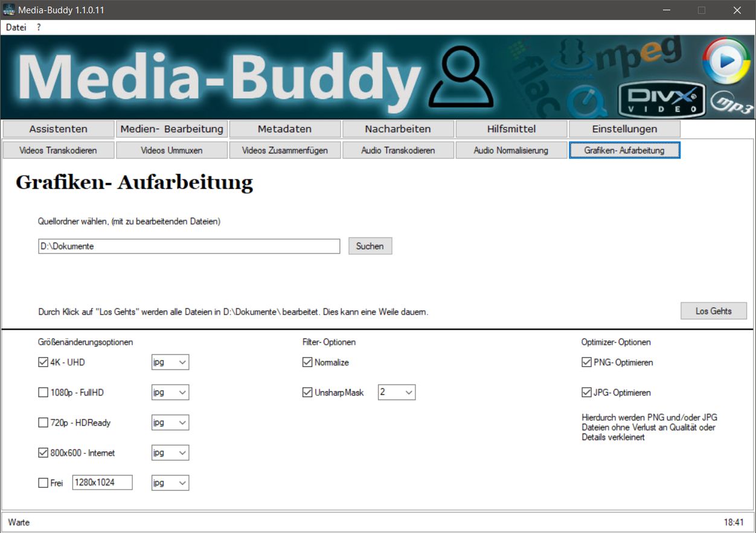Open format dropdown for 800x600 - Internet
756x533 pixels.
point(170,453)
